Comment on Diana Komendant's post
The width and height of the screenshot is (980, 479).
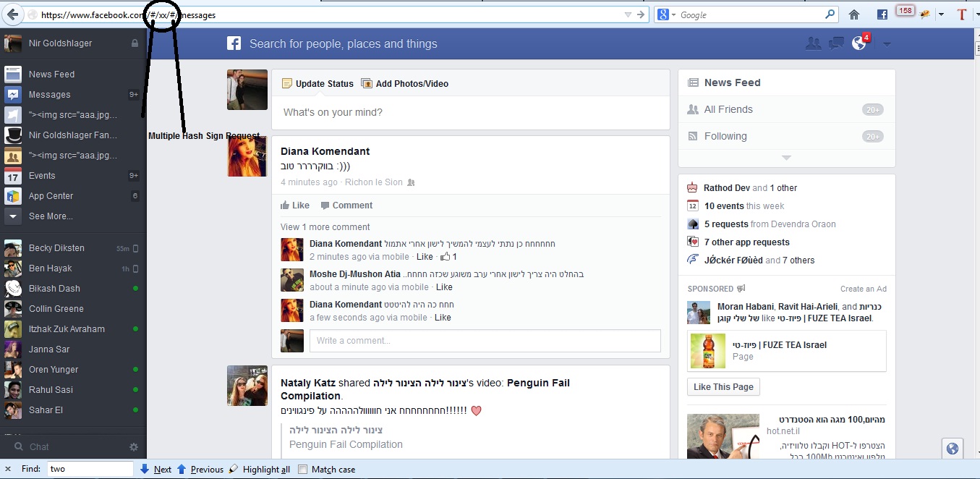(x=346, y=205)
